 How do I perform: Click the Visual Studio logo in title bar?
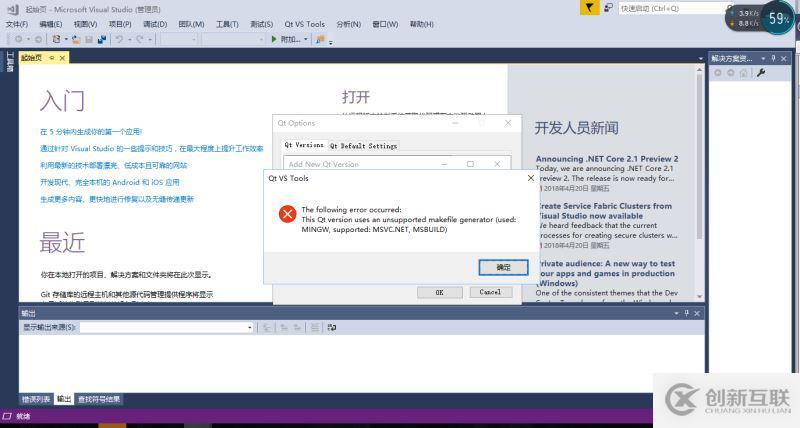[13, 9]
